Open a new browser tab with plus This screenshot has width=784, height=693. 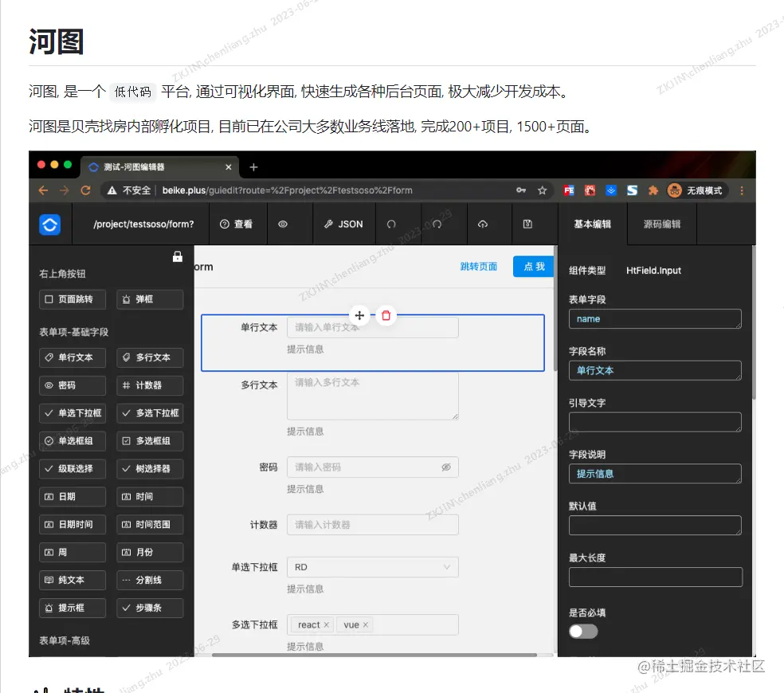click(x=253, y=167)
